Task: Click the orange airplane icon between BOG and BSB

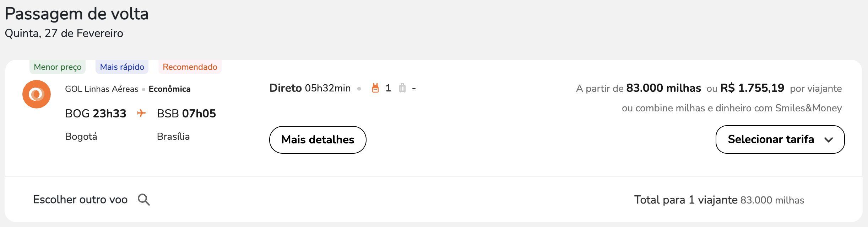Action: click(141, 113)
